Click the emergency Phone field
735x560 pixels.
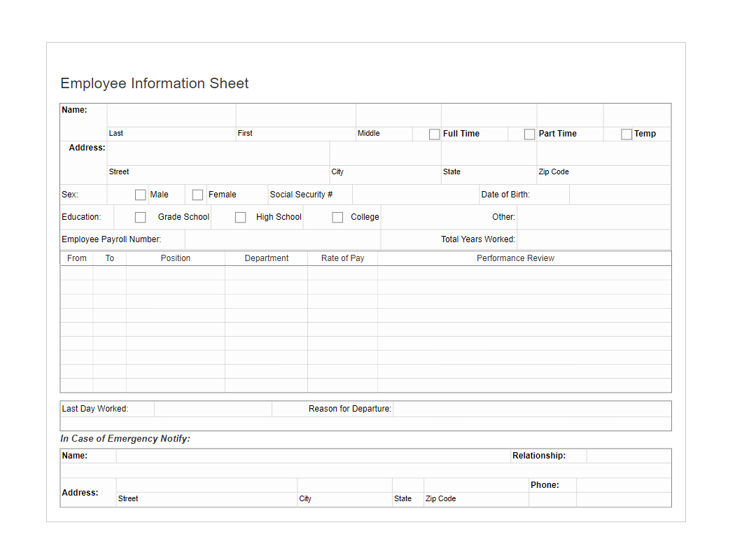point(624,486)
